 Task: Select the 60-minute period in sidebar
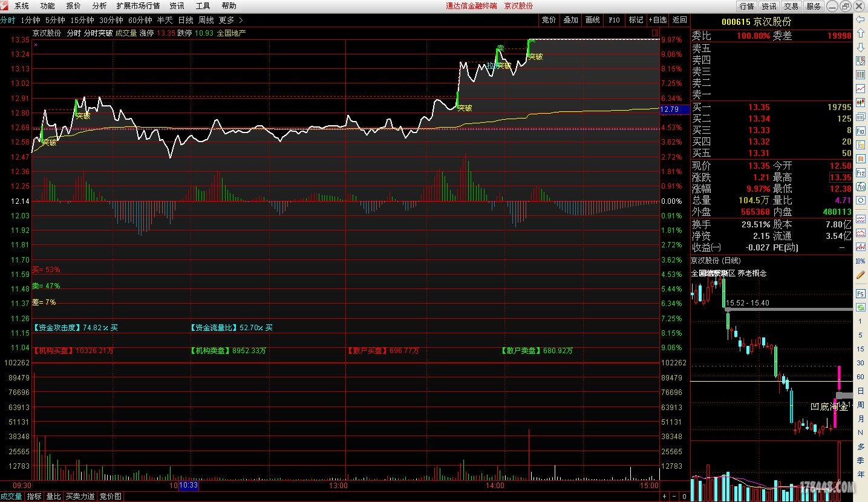pos(860,377)
